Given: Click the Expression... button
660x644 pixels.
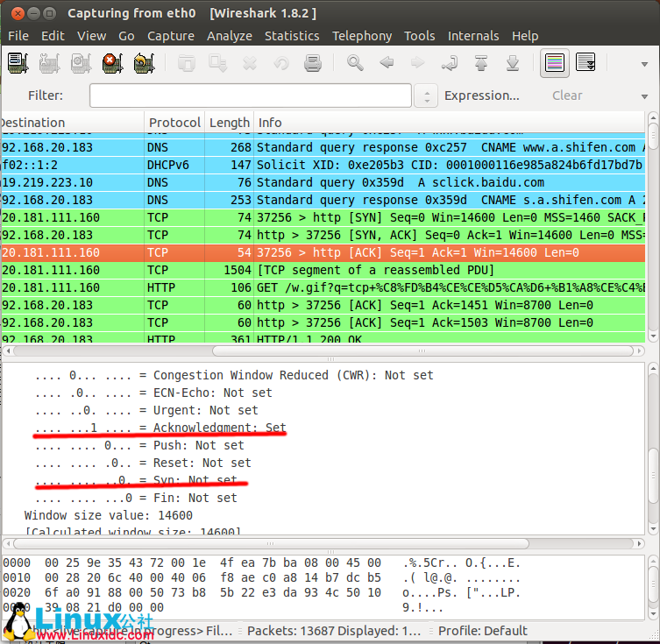Looking at the screenshot, I should click(482, 96).
